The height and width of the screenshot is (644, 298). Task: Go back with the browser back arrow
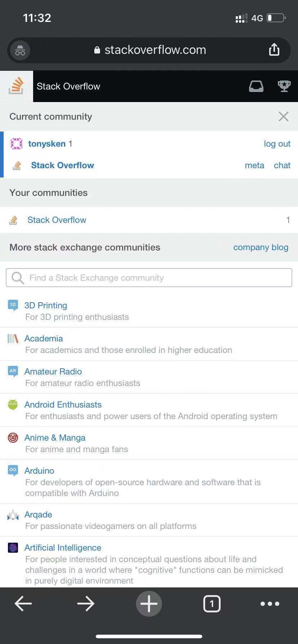coord(23,604)
